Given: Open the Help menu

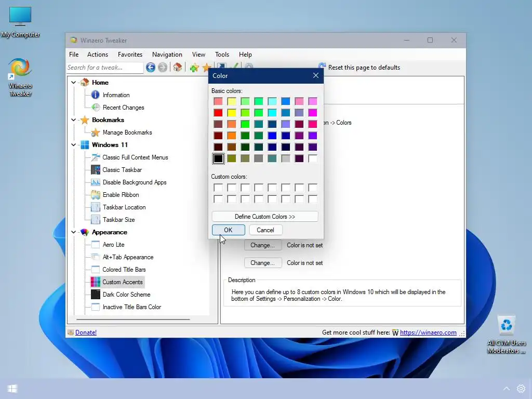Looking at the screenshot, I should coord(245,54).
